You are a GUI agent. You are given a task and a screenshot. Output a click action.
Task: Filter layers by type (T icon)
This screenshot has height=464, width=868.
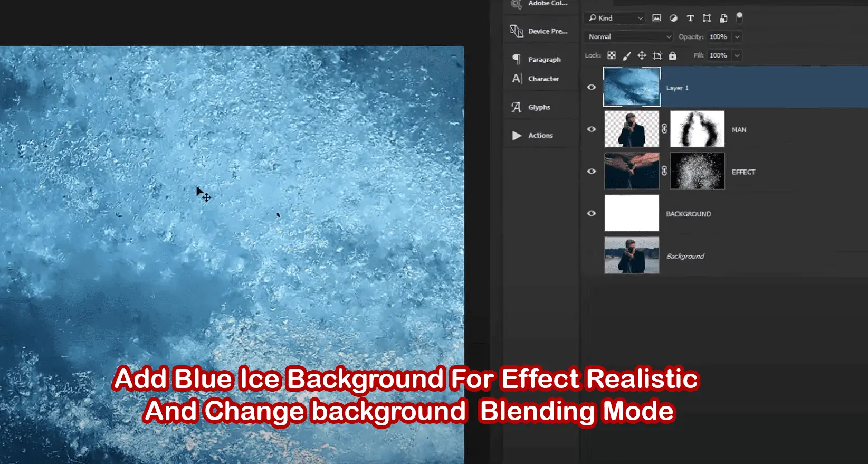coord(690,18)
